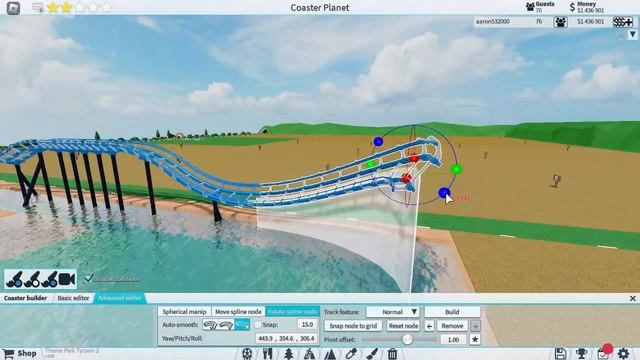Open the Shop
This screenshot has height=360, width=640.
[x=20, y=353]
